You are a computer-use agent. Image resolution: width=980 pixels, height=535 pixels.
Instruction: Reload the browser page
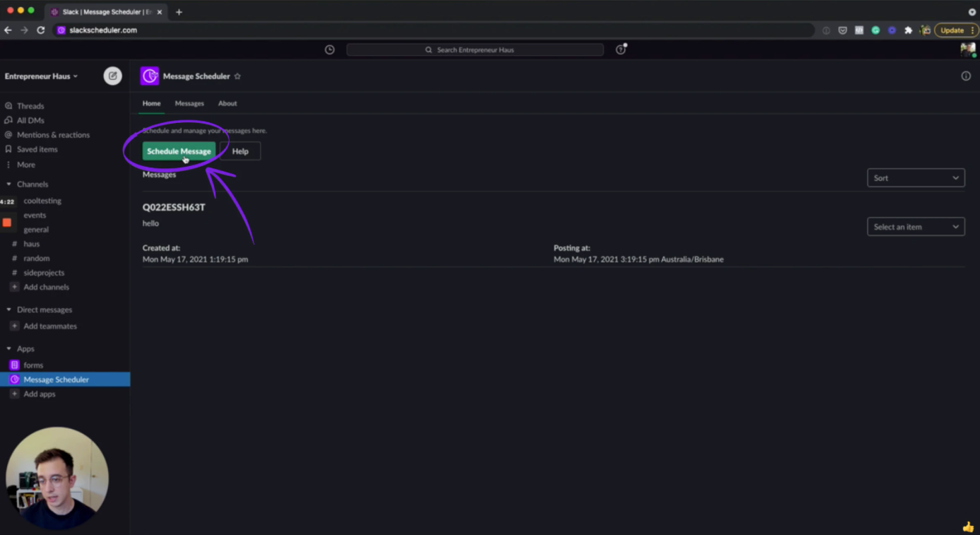pyautogui.click(x=41, y=30)
